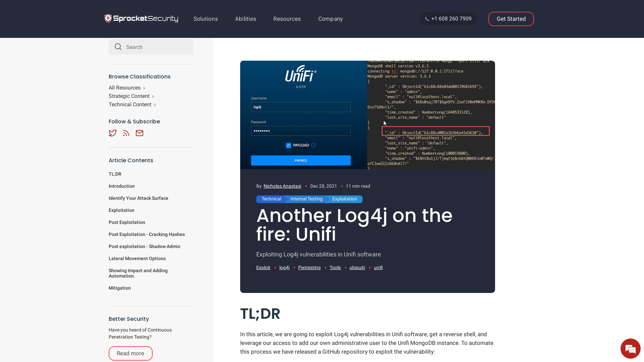
Task: Click the Article Contents heading
Action: [131, 160]
